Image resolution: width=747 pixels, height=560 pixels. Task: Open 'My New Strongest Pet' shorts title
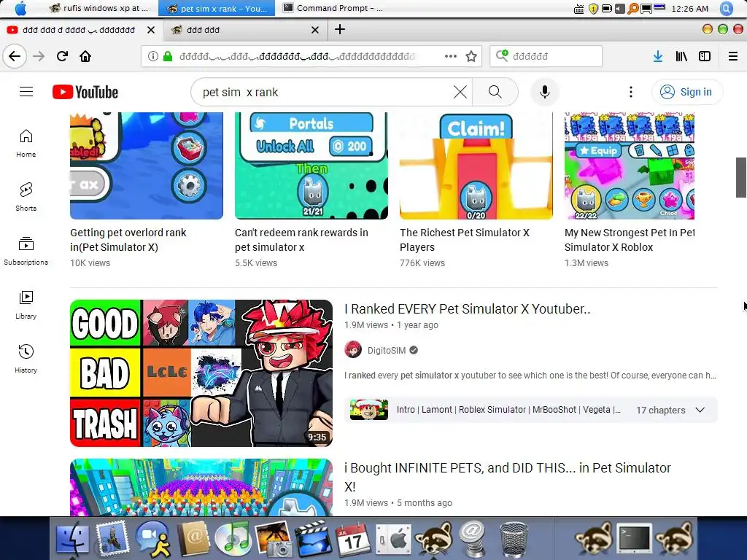click(630, 239)
